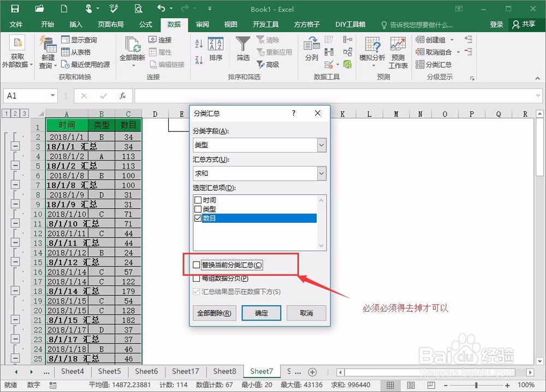The image size is (546, 392).
Task: Open the 分类字段 dropdown showing 类型
Action: coord(322,145)
